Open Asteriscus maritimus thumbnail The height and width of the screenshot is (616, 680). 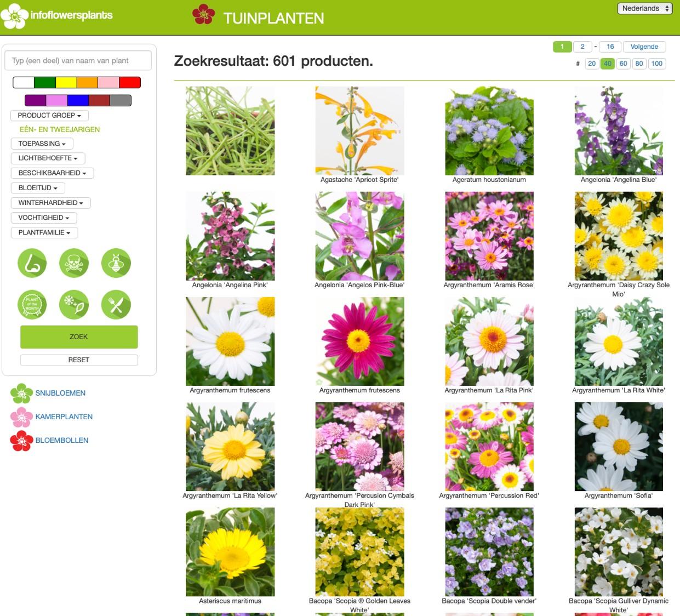coord(230,552)
